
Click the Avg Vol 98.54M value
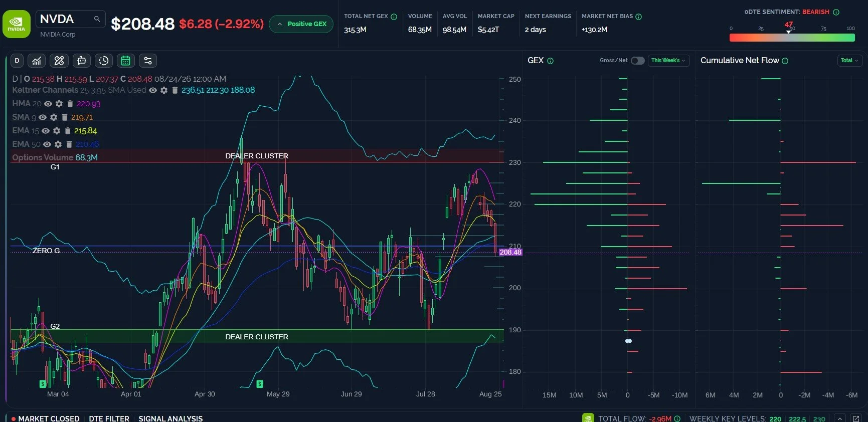tap(454, 30)
